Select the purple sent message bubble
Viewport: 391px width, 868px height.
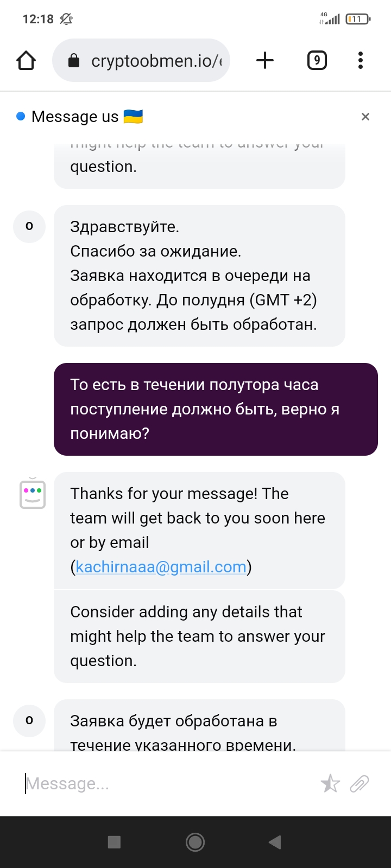click(x=216, y=409)
